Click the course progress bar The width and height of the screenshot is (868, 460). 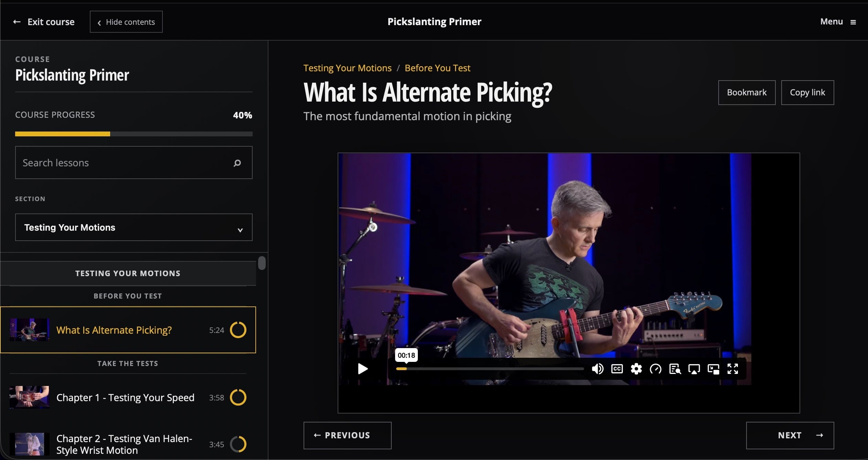click(x=134, y=134)
